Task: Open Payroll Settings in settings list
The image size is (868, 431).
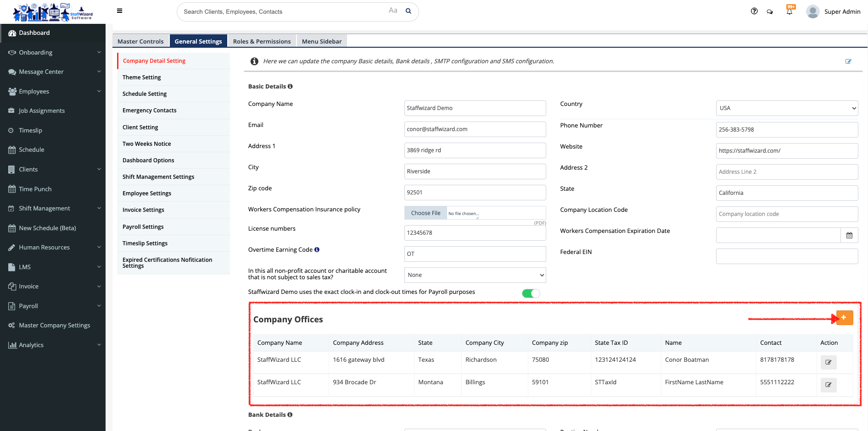Action: [x=143, y=227]
